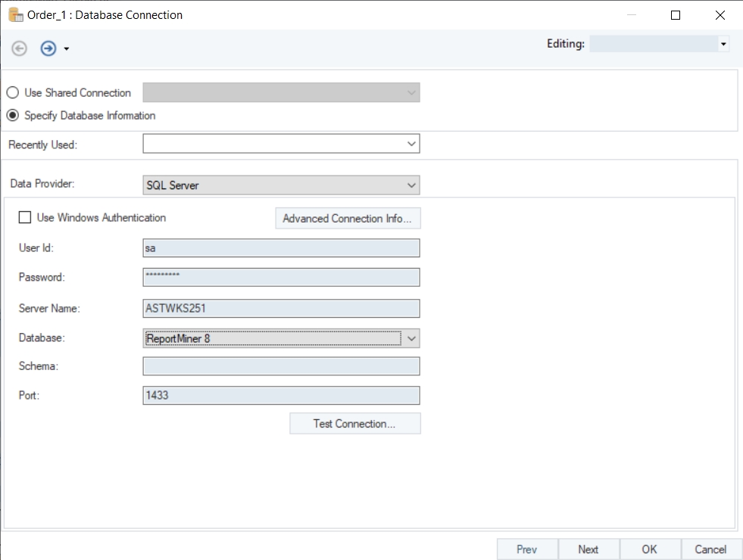743x560 pixels.
Task: Expand the Recently Used dropdown
Action: coord(281,144)
